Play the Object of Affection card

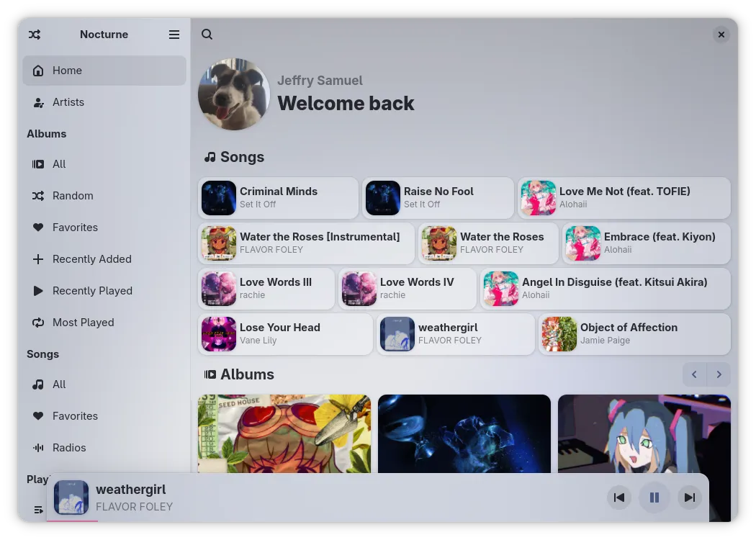634,333
